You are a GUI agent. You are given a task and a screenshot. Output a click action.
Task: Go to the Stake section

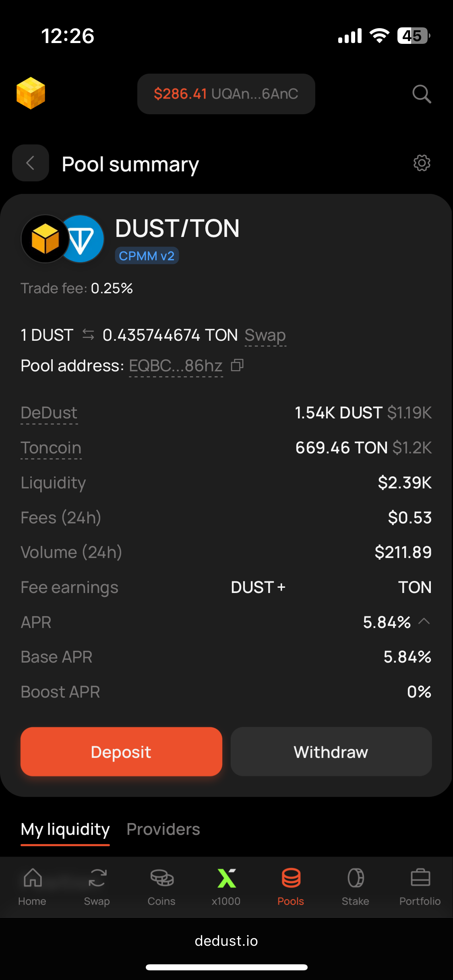355,885
